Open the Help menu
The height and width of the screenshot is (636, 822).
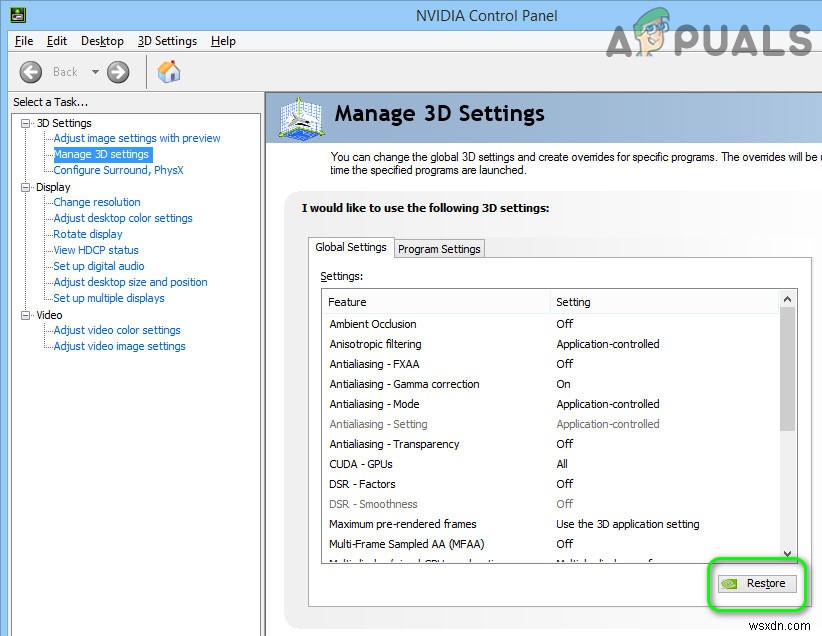click(223, 41)
